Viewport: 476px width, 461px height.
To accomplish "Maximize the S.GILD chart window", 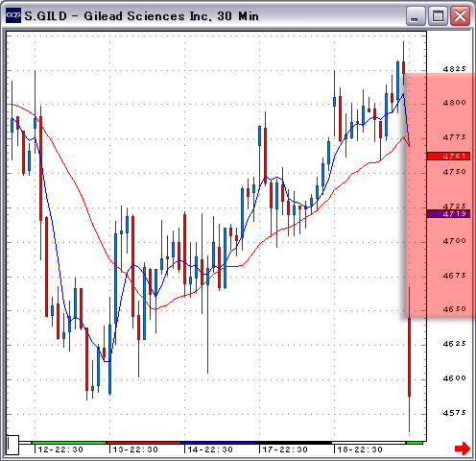I will click(x=438, y=15).
